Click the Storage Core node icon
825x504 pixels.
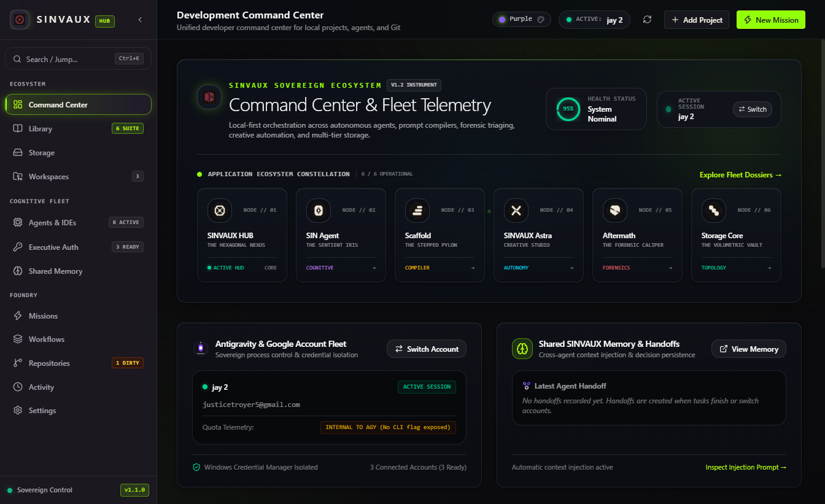coord(713,211)
